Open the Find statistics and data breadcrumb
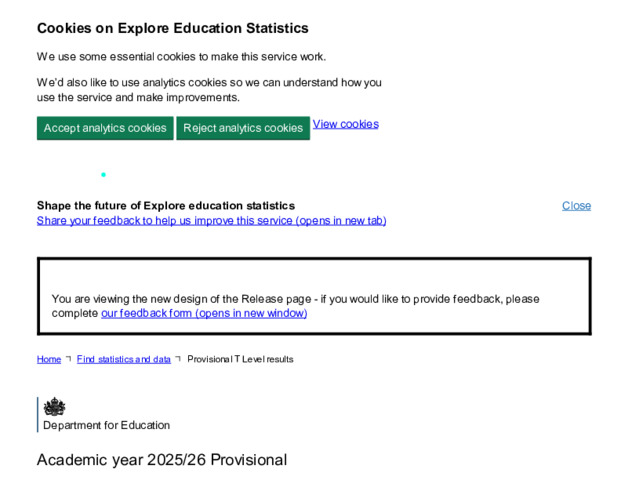This screenshot has width=621, height=480. [124, 359]
